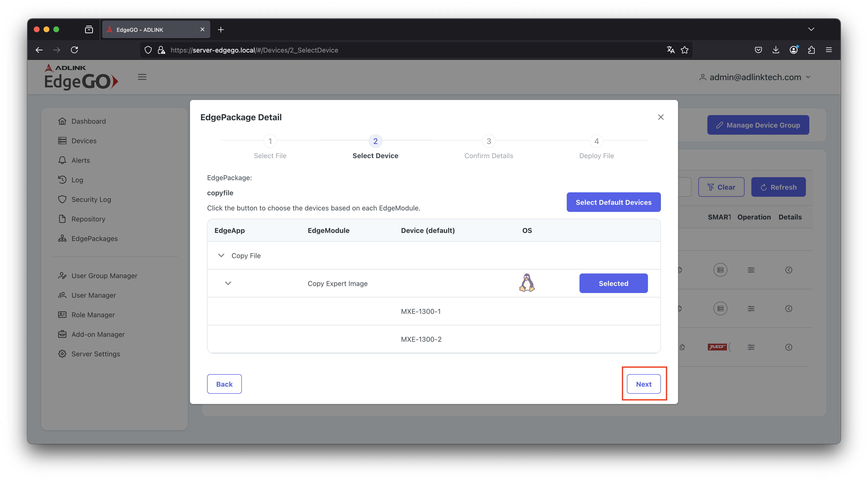
Task: Toggle the Selected device button
Action: pyautogui.click(x=613, y=283)
